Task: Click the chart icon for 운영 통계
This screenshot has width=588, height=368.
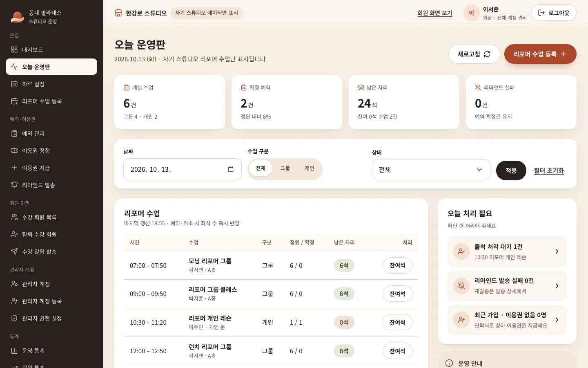Action: click(x=14, y=350)
